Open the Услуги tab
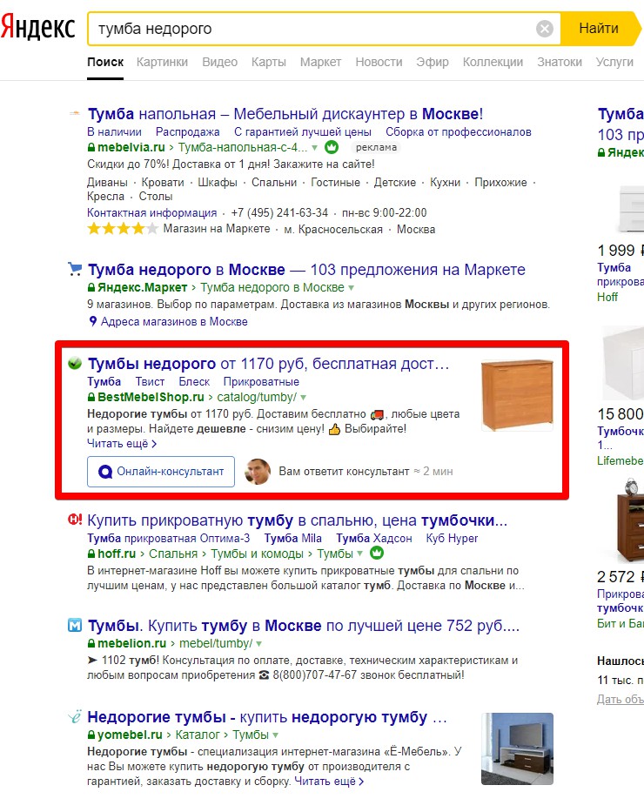644x812 pixels. click(x=614, y=62)
